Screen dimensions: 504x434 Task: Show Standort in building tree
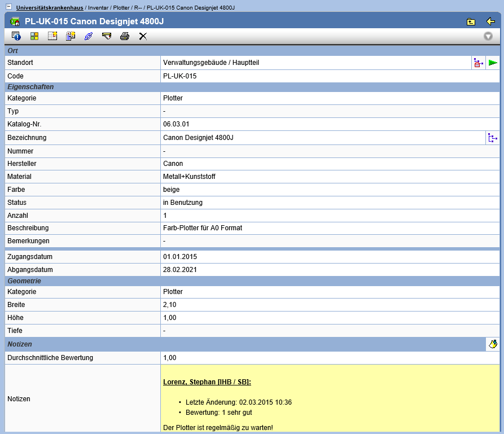click(x=478, y=63)
